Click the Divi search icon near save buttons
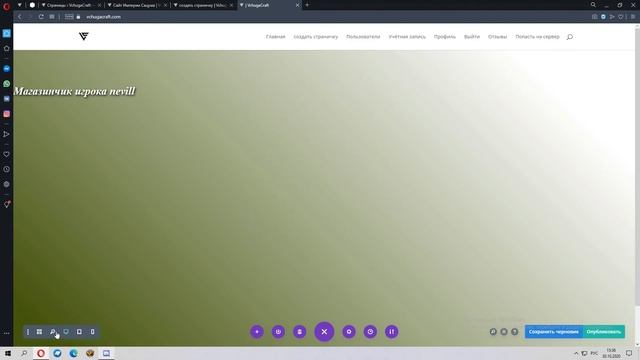The width and height of the screenshot is (640, 360). point(493,332)
